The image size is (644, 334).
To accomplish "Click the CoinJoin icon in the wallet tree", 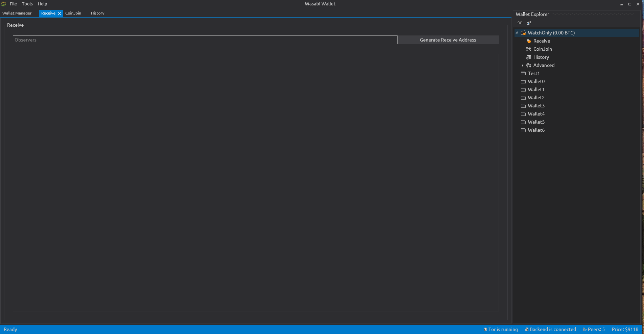I will pos(529,49).
